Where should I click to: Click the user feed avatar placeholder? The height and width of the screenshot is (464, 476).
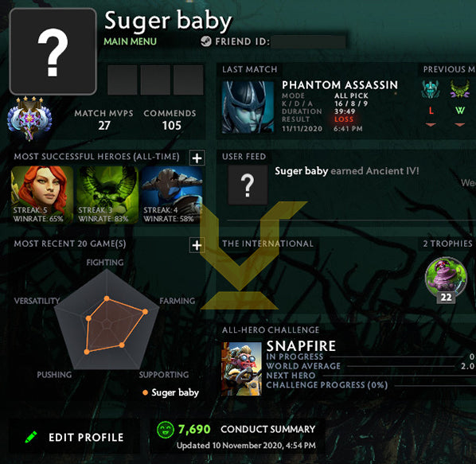coord(248,185)
